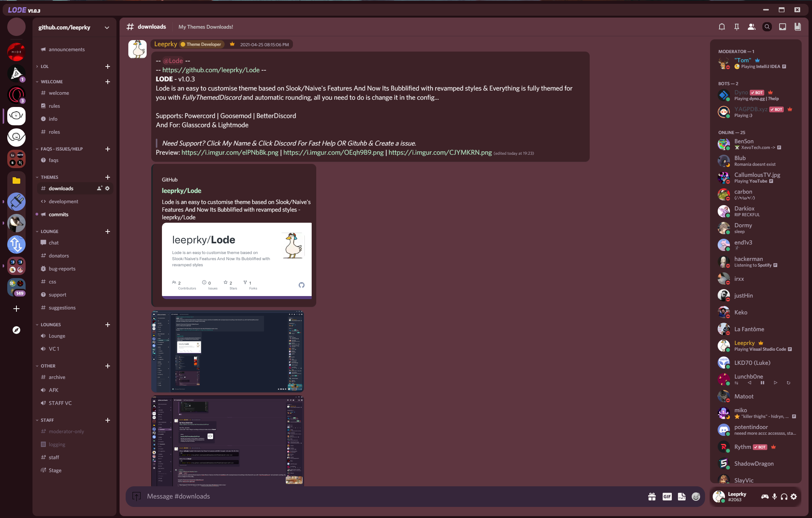Open the github.com/leeprky/Lode link

(211, 70)
